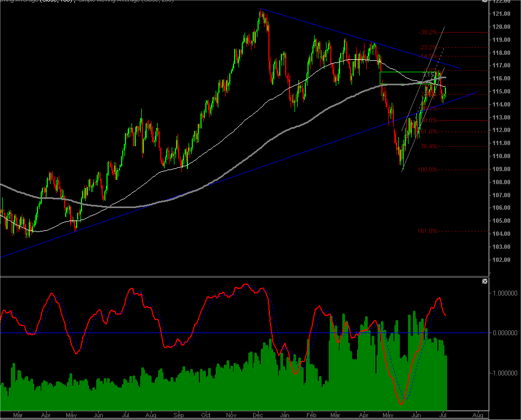The image size is (521, 420).
Task: Choose the 106.00 price axis value
Action: coord(501,208)
